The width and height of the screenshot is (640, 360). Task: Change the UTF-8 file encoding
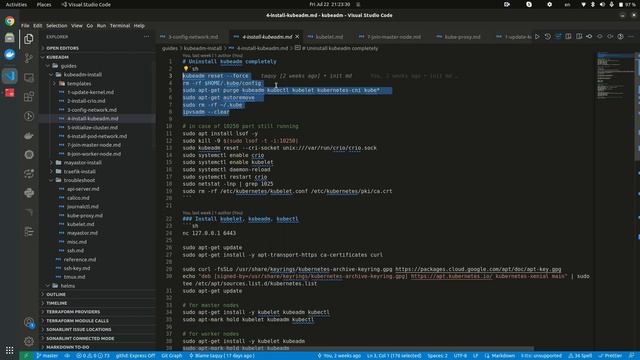[460, 356]
